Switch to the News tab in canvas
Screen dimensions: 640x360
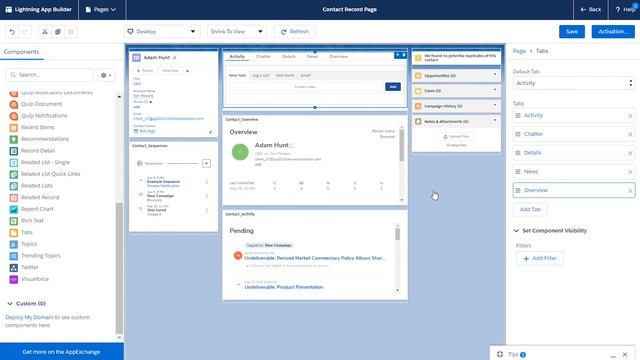[313, 57]
